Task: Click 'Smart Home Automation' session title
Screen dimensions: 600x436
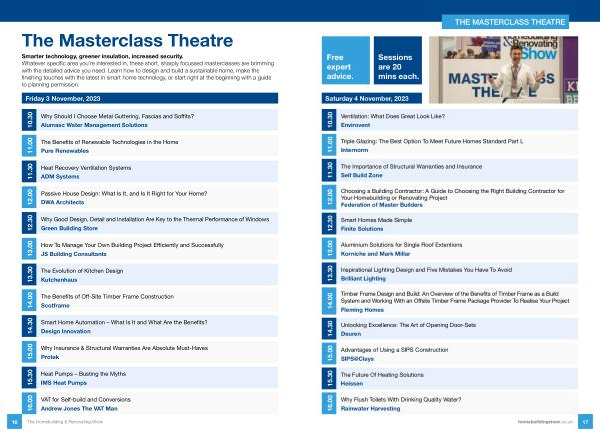Action: (x=124, y=322)
